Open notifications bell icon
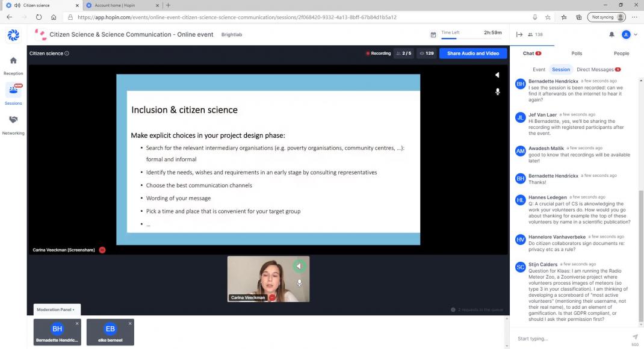 coord(611,34)
